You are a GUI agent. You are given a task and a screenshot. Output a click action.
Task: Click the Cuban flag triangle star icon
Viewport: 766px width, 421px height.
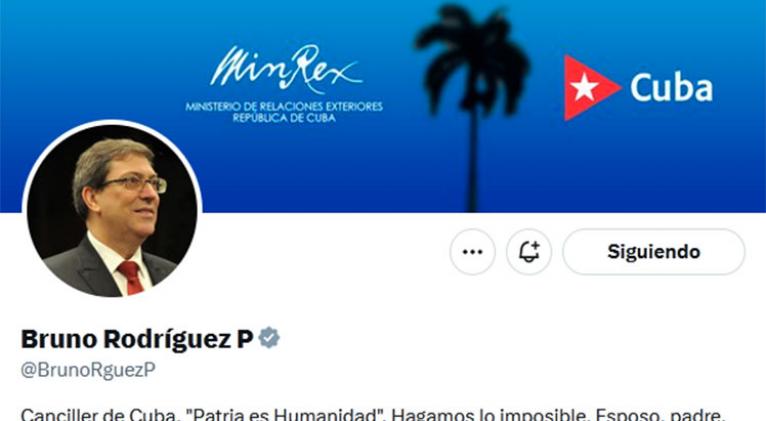592,87
